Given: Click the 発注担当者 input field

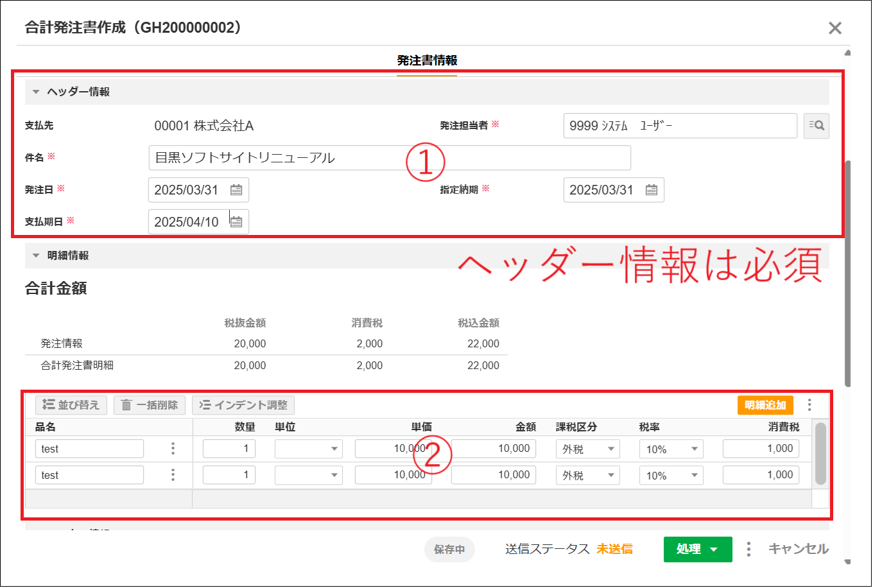Looking at the screenshot, I should pyautogui.click(x=680, y=126).
